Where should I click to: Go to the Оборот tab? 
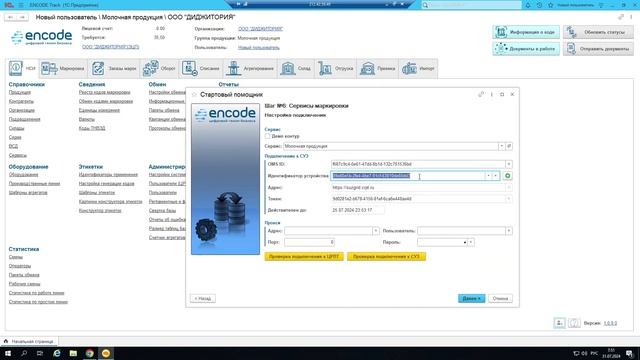point(159,69)
